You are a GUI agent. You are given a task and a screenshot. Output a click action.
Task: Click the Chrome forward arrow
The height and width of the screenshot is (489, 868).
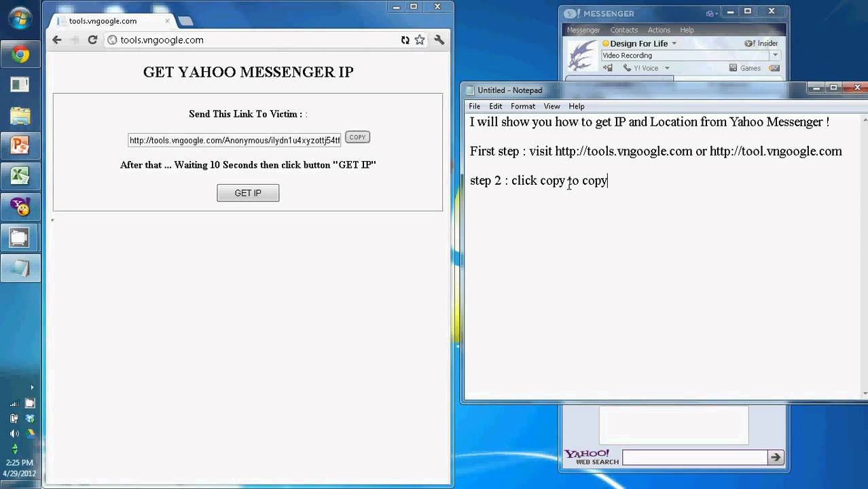[75, 40]
